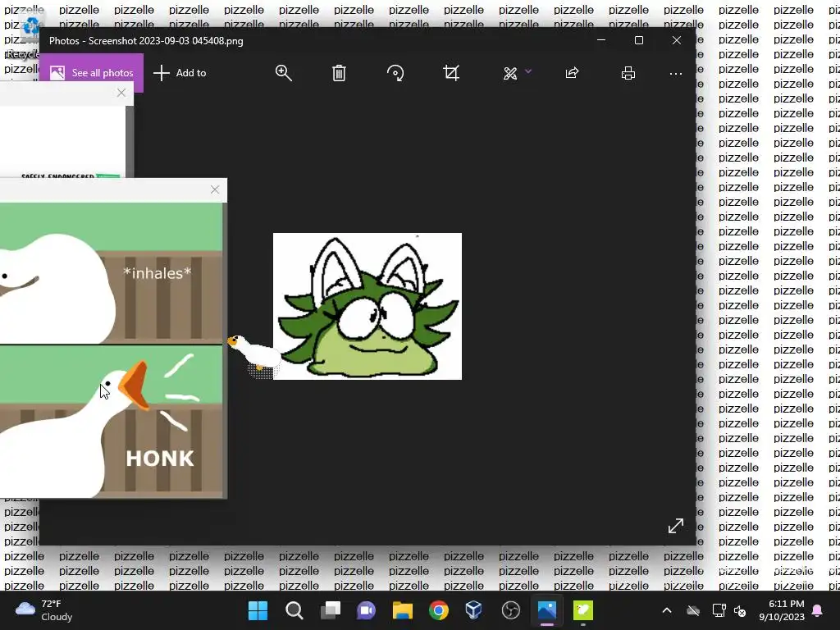The image size is (840, 630).
Task: Delete the photo with the trash icon
Action: (339, 73)
